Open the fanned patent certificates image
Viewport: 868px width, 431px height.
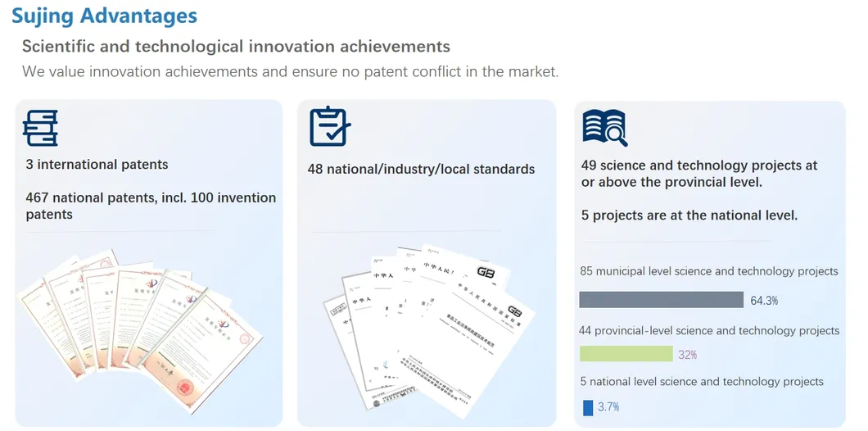tap(141, 324)
